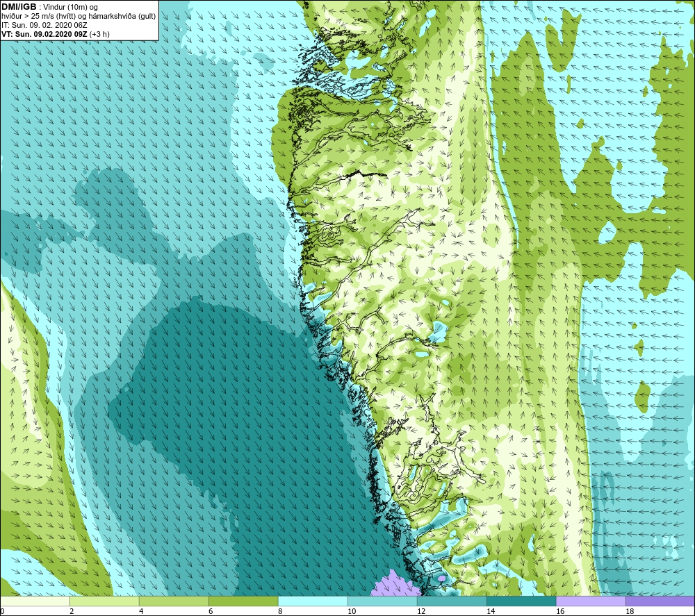Click the DMI/IGB title text

point(19,7)
